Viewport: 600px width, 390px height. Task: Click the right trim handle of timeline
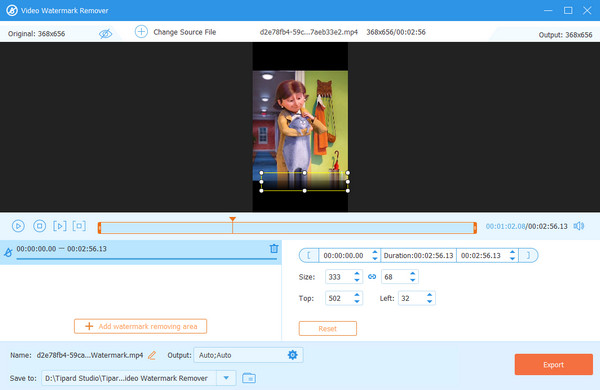coord(475,228)
